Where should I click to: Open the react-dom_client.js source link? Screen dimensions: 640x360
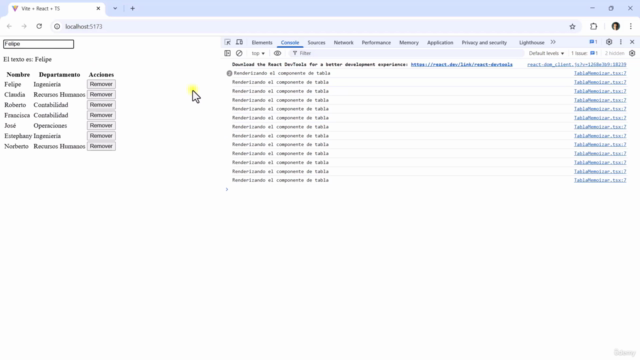pyautogui.click(x=576, y=64)
